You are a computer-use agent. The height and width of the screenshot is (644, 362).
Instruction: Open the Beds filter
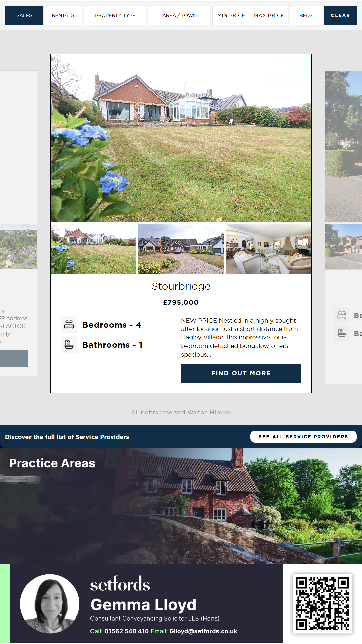(306, 15)
